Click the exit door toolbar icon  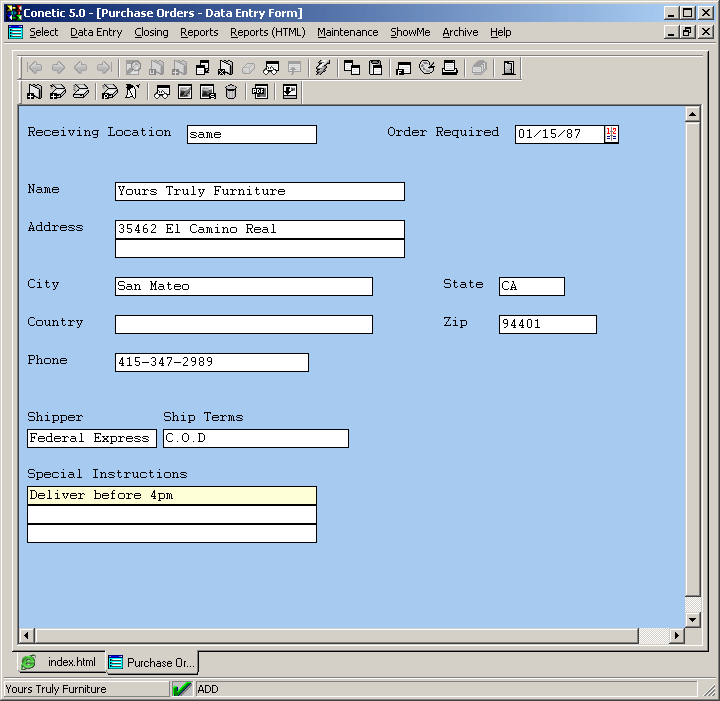coord(509,68)
